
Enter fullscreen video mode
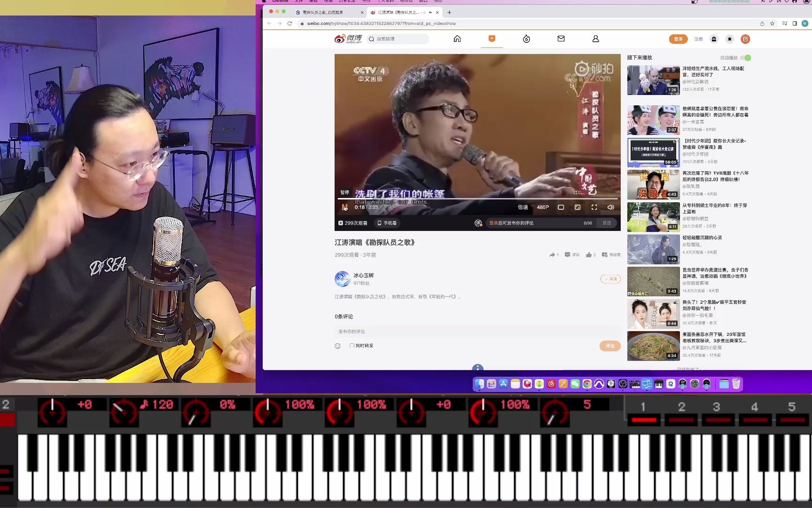[x=594, y=207]
